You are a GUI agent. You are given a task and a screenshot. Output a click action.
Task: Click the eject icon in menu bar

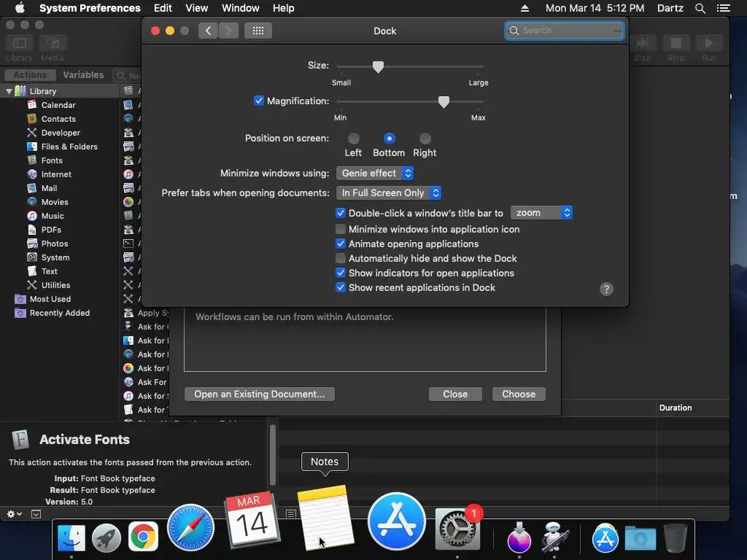525,8
